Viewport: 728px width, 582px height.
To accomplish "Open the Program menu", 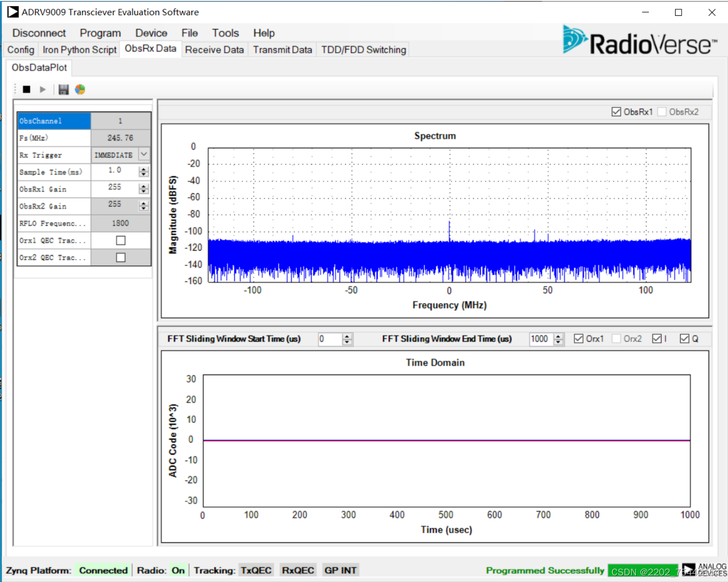I will point(100,33).
